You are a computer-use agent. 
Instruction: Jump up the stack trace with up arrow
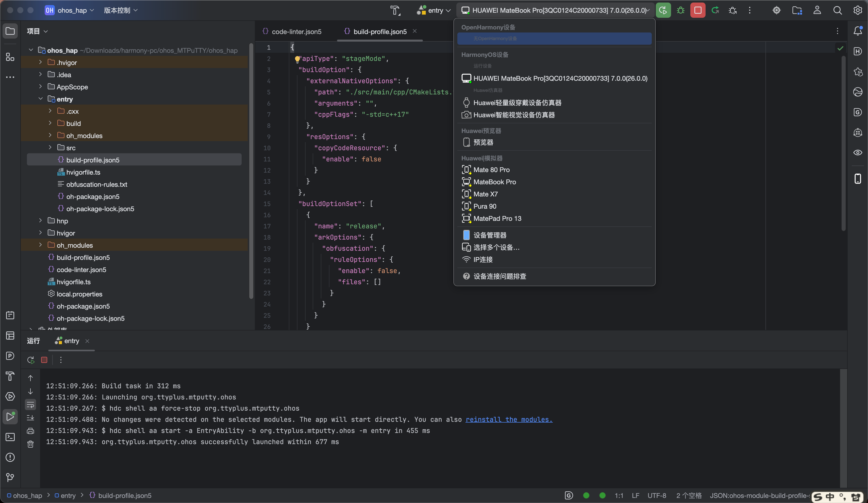[31, 378]
